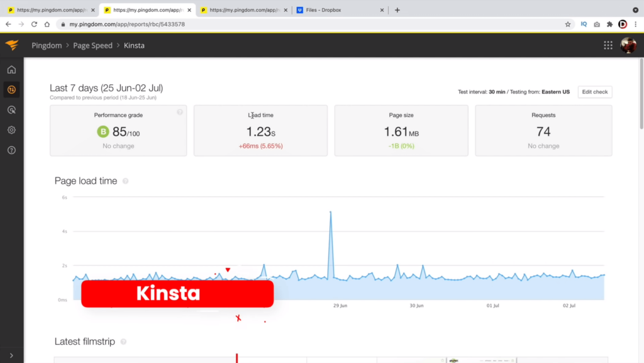This screenshot has height=363, width=644.
Task: Click the browser back arrow
Action: click(x=8, y=25)
